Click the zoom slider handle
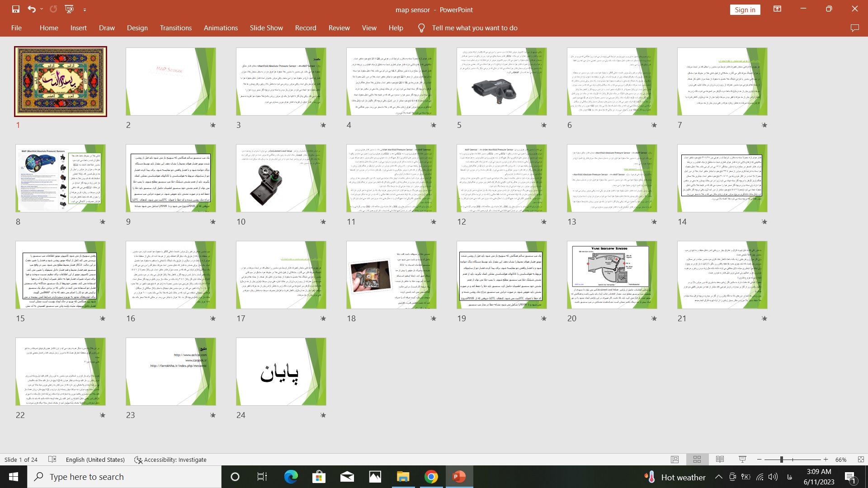 (781, 460)
